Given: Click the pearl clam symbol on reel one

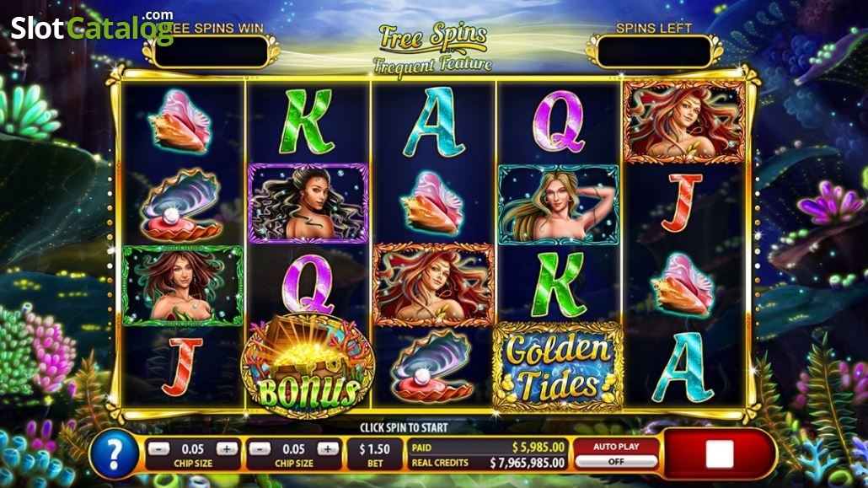Looking at the screenshot, I should coord(179,205).
